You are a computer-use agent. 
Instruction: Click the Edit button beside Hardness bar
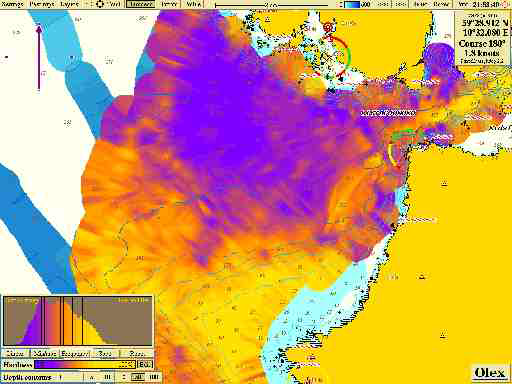pyautogui.click(x=145, y=364)
